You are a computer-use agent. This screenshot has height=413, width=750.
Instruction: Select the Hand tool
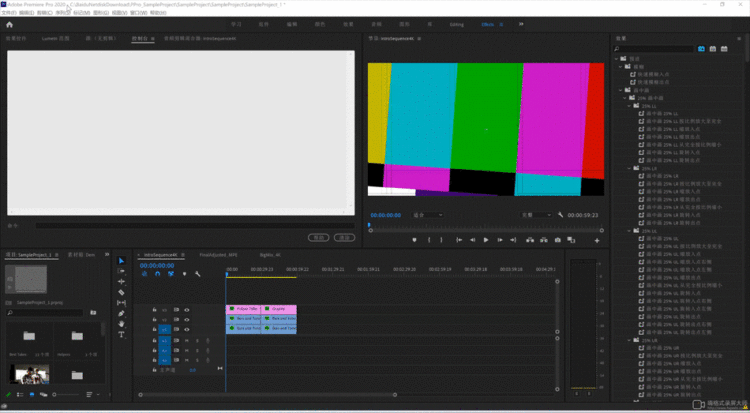[x=122, y=324]
